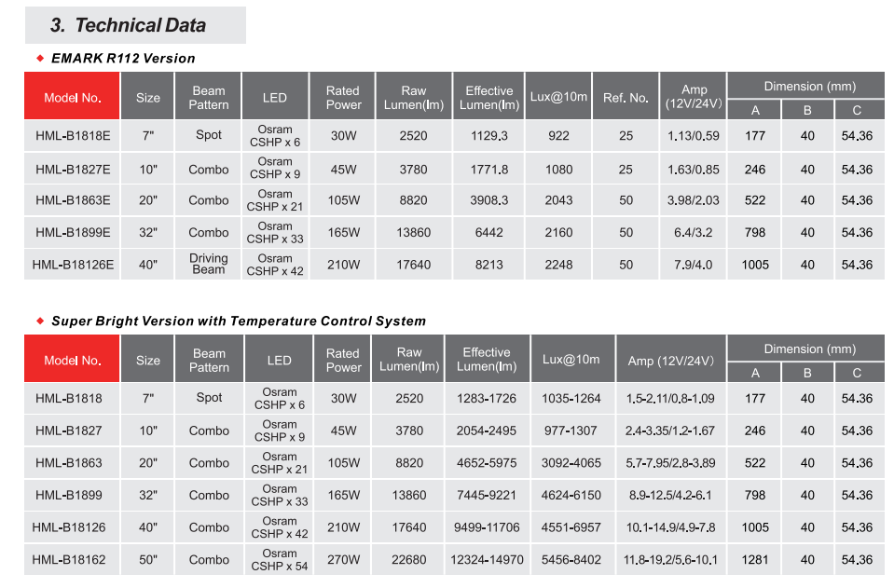This screenshot has width=894, height=588.
Task: Select the 6442 effective lumen cell
Action: (488, 233)
